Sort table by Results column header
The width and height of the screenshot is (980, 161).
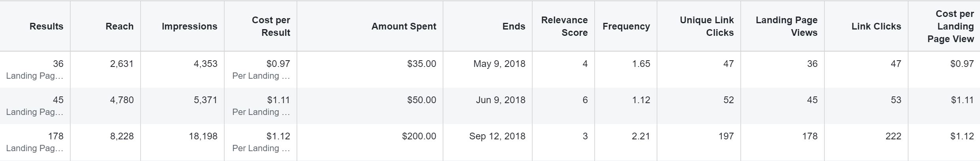point(46,26)
